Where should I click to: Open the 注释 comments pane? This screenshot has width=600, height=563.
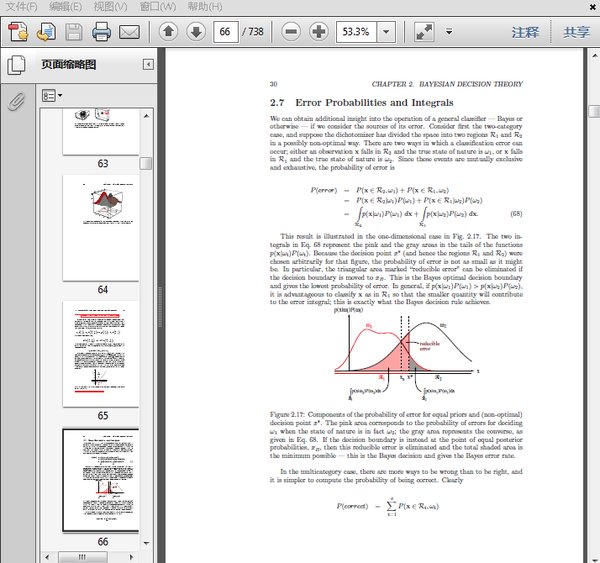tap(525, 32)
